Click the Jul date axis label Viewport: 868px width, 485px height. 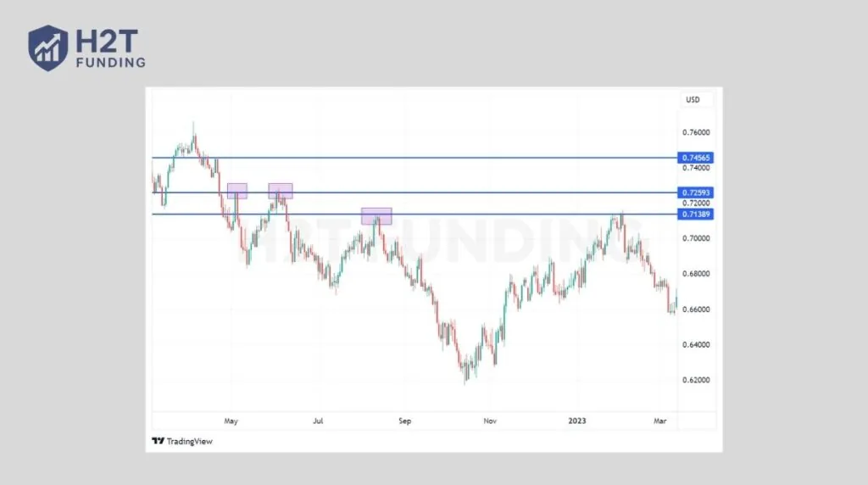pyautogui.click(x=318, y=421)
